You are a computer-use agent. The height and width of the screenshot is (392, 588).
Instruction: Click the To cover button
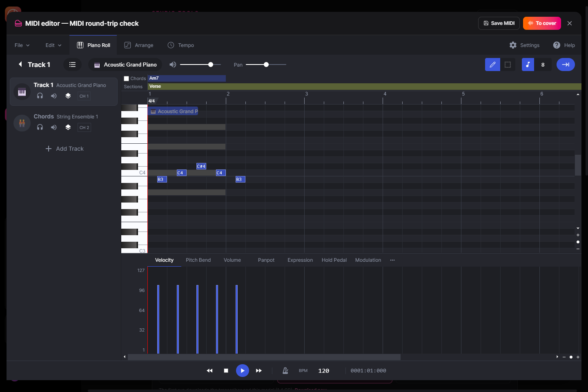(542, 23)
